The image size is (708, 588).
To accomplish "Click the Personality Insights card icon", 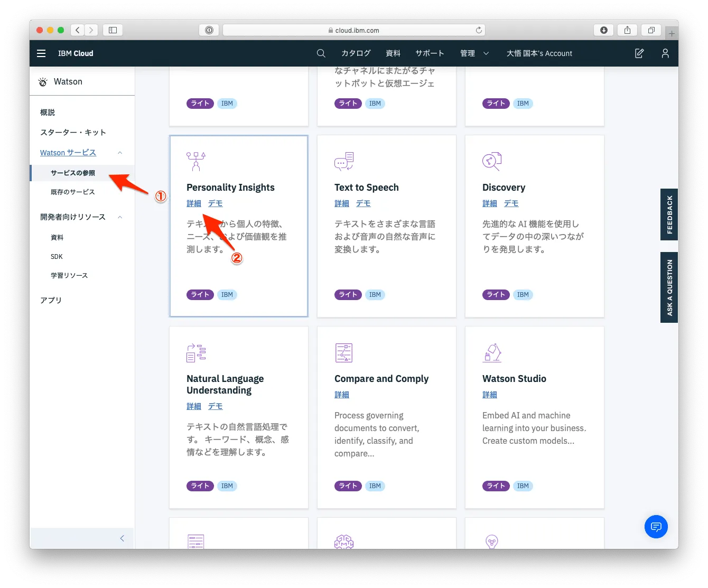I will point(196,161).
